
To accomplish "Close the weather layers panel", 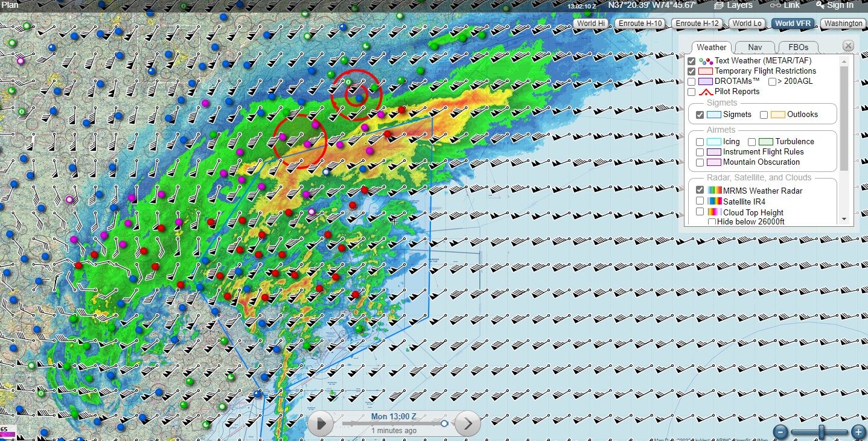I will [x=848, y=46].
